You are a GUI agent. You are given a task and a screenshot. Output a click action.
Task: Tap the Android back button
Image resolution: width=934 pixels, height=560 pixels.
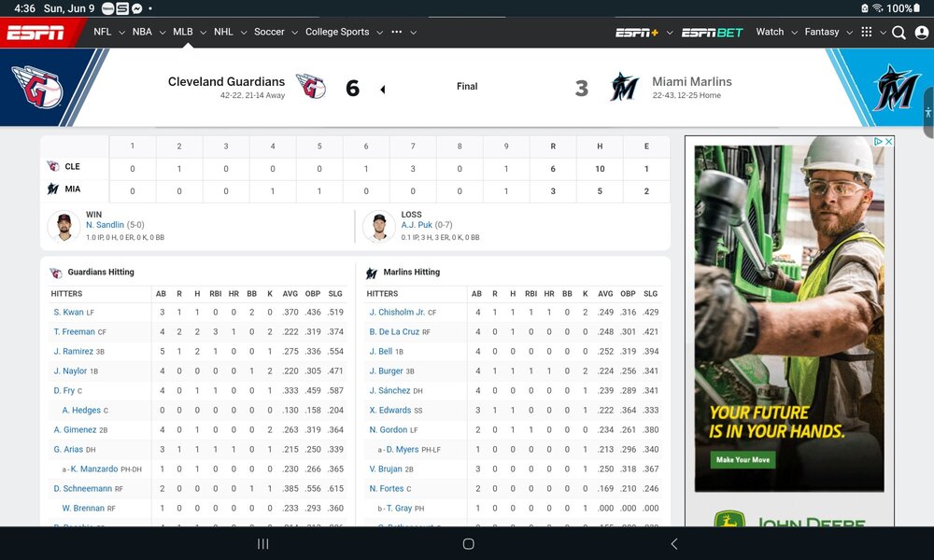[673, 543]
